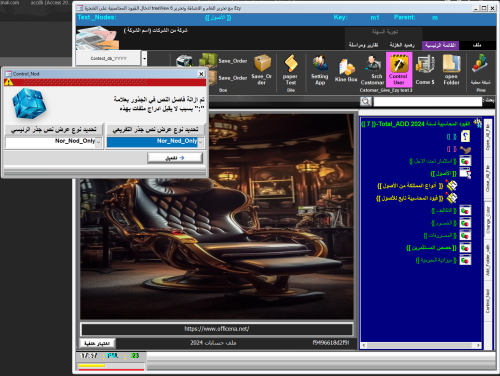Click the green boxes Save_Order icon
Image resolution: width=500 pixels, height=376 pixels.
point(208,61)
